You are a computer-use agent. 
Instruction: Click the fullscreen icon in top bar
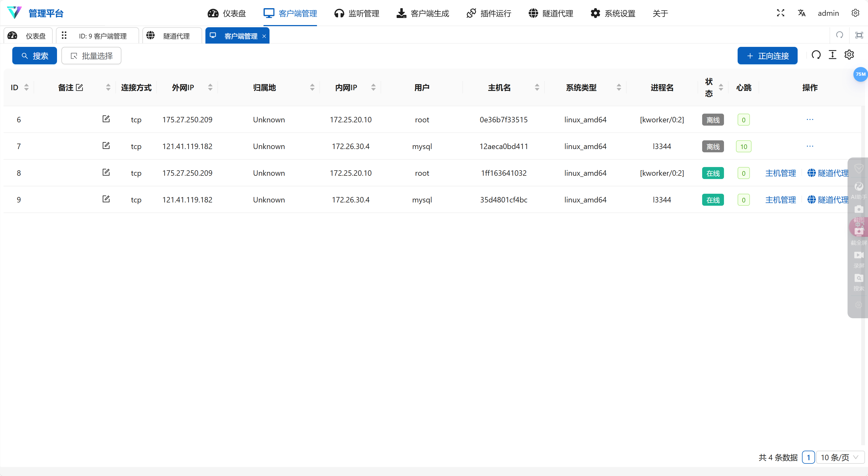(x=780, y=13)
